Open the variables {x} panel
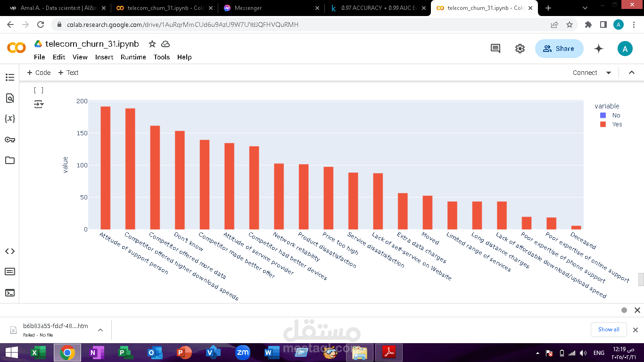Viewport: 644px width, 362px height. coord(9,119)
